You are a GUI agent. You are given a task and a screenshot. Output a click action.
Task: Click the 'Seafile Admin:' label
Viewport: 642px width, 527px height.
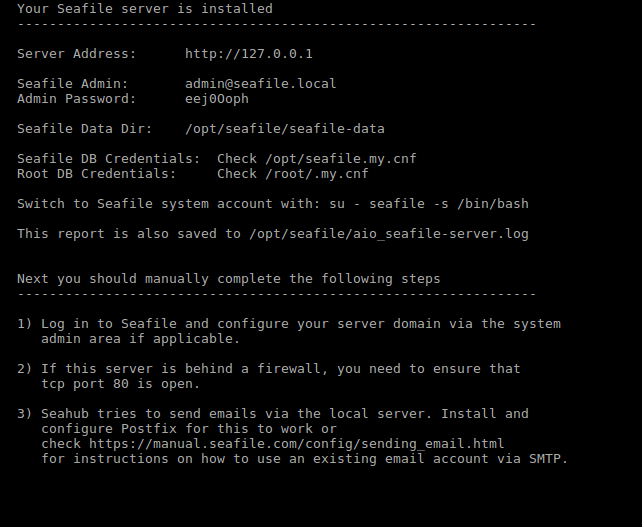point(73,84)
